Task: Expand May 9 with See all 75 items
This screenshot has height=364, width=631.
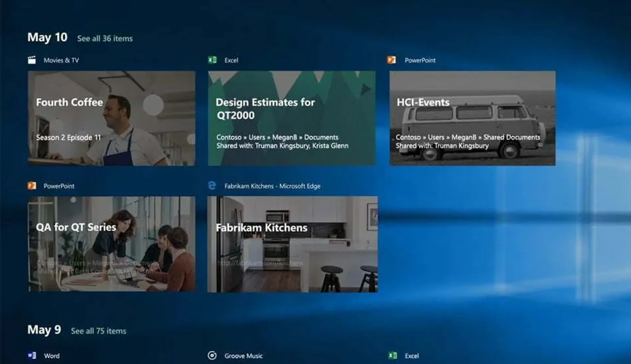Action: coord(99,331)
